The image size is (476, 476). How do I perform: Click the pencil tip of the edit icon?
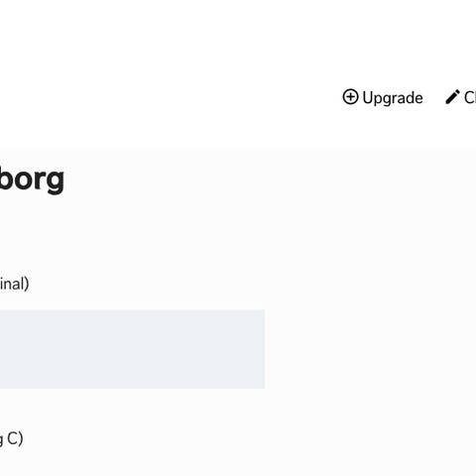[x=447, y=102]
